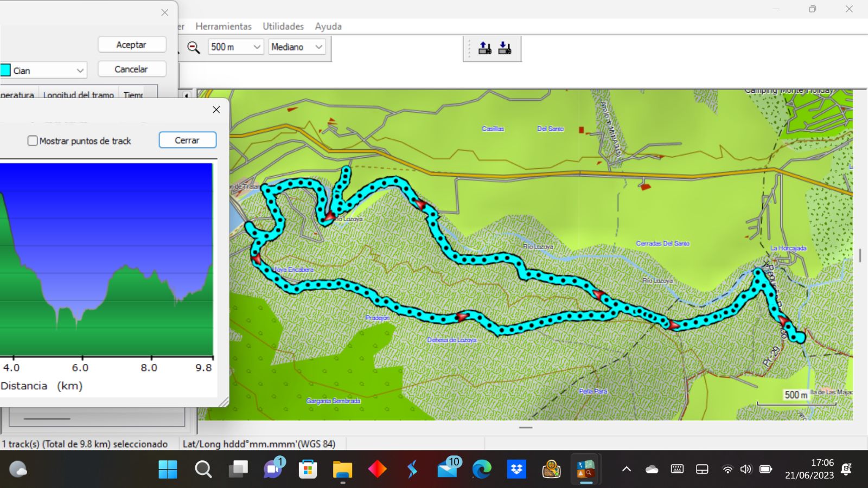Click the cyan color swatch
This screenshot has width=868, height=488.
tap(5, 70)
